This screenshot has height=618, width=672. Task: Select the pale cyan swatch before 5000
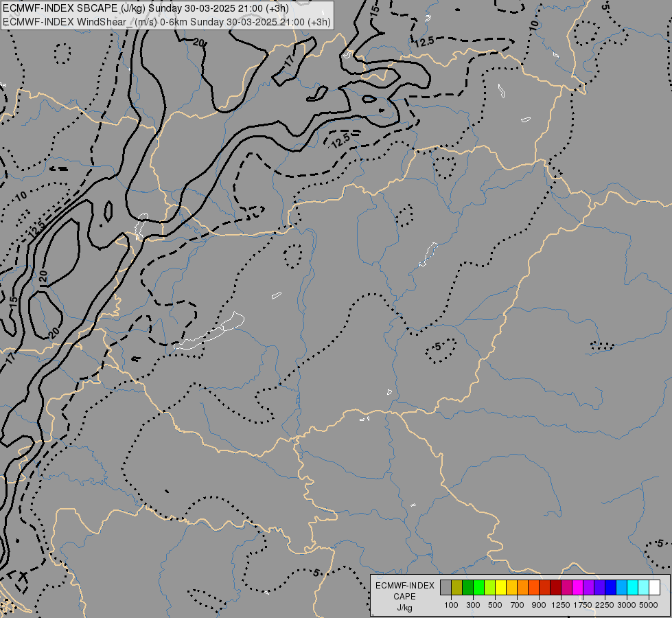pos(643,587)
